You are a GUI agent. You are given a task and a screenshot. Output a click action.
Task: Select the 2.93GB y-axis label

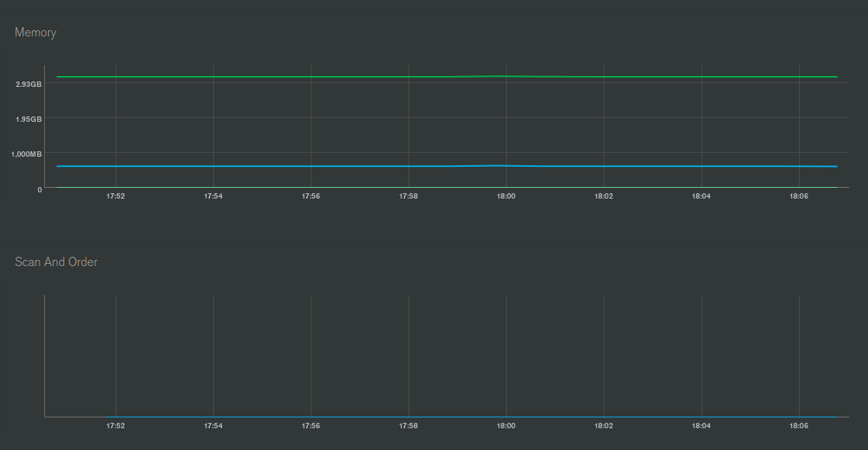click(29, 85)
